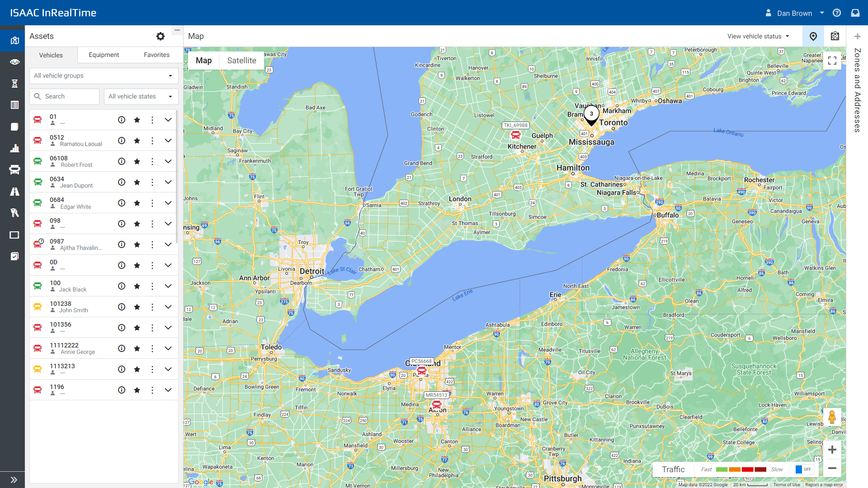Click the map location pin button
868x488 pixels.
813,36
